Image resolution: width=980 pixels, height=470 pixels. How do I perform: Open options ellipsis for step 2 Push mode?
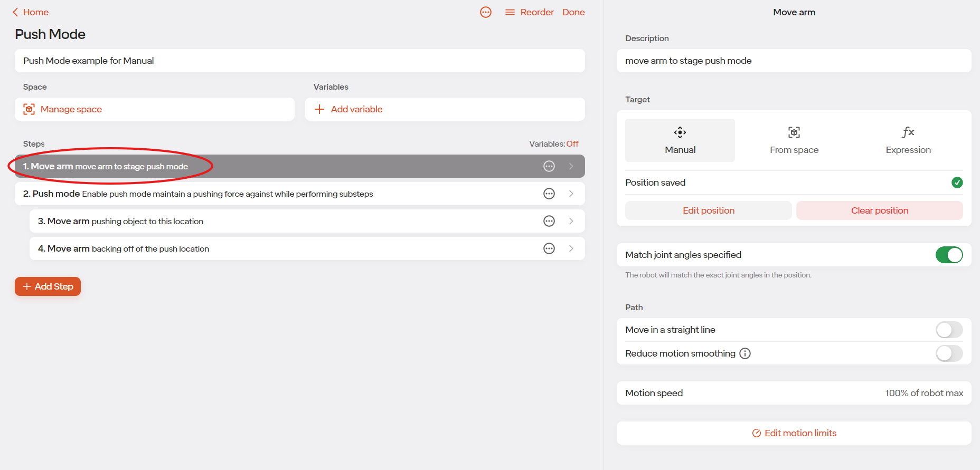click(549, 194)
